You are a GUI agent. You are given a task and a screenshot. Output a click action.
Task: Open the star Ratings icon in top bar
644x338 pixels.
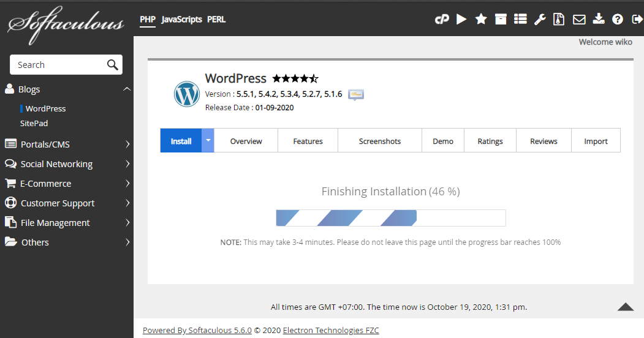click(x=481, y=19)
